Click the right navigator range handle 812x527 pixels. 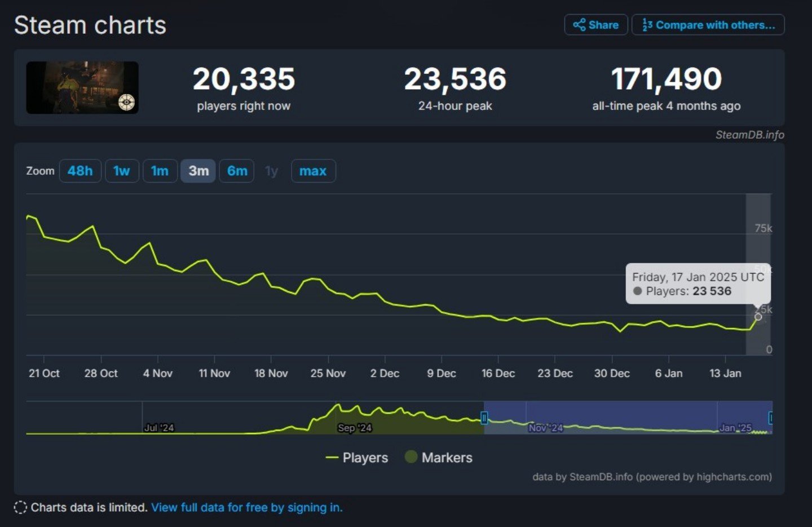771,418
